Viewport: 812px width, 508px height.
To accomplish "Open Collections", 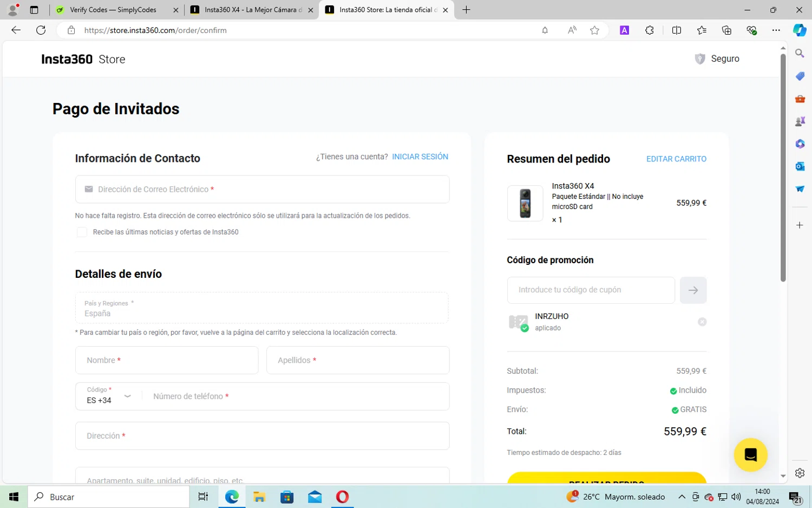I will point(726,30).
